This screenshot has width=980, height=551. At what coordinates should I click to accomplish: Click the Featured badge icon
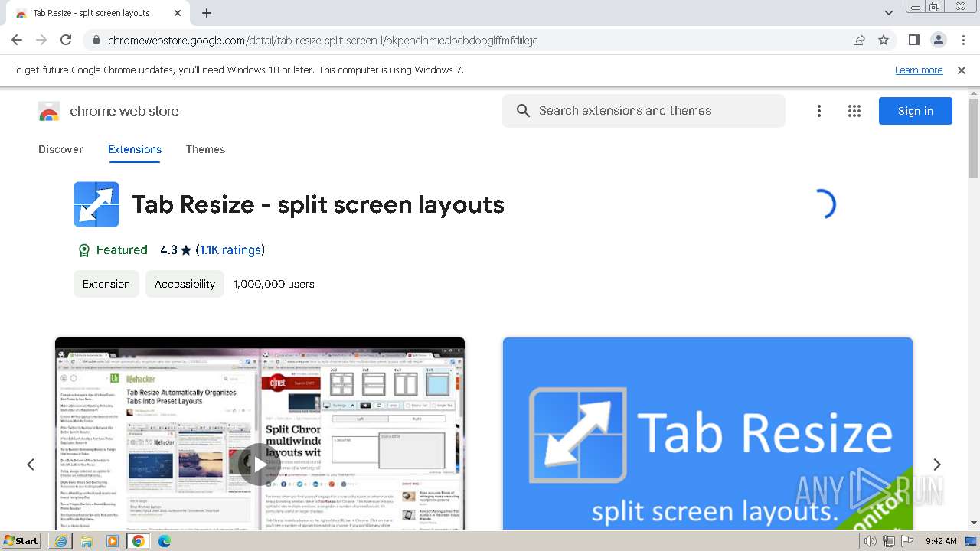(84, 250)
